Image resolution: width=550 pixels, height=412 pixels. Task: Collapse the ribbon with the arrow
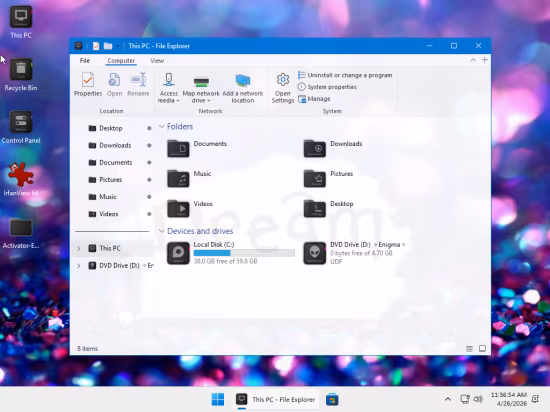473,60
